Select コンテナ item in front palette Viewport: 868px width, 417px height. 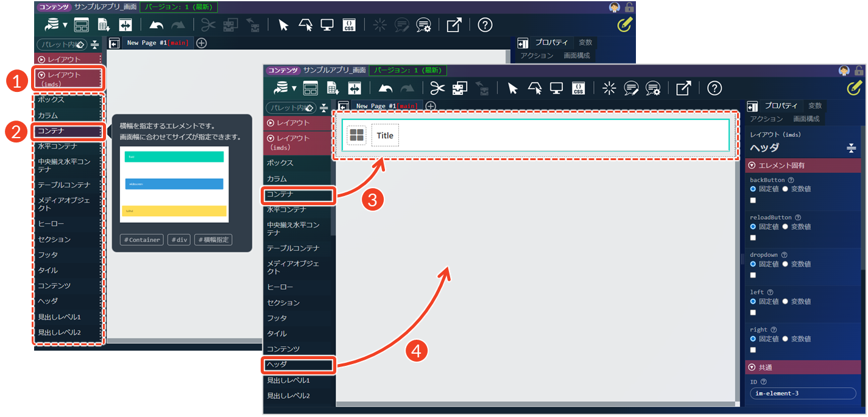[x=298, y=195]
